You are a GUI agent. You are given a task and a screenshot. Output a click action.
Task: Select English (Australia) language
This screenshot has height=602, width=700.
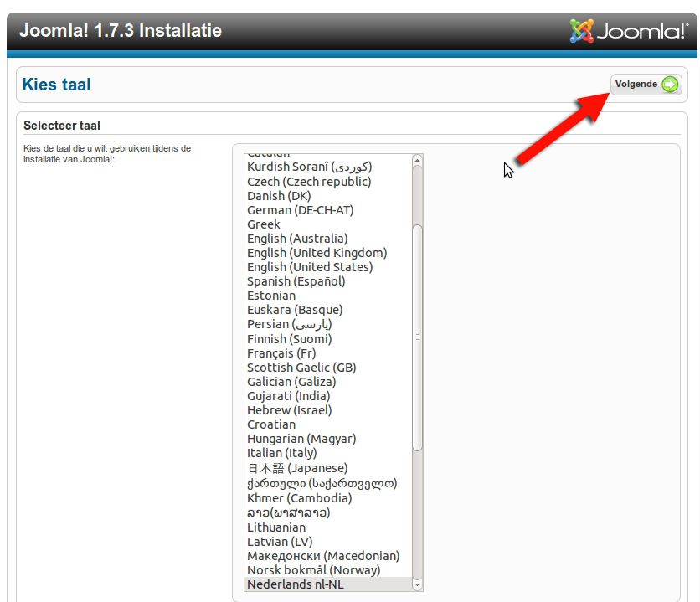coord(328,239)
